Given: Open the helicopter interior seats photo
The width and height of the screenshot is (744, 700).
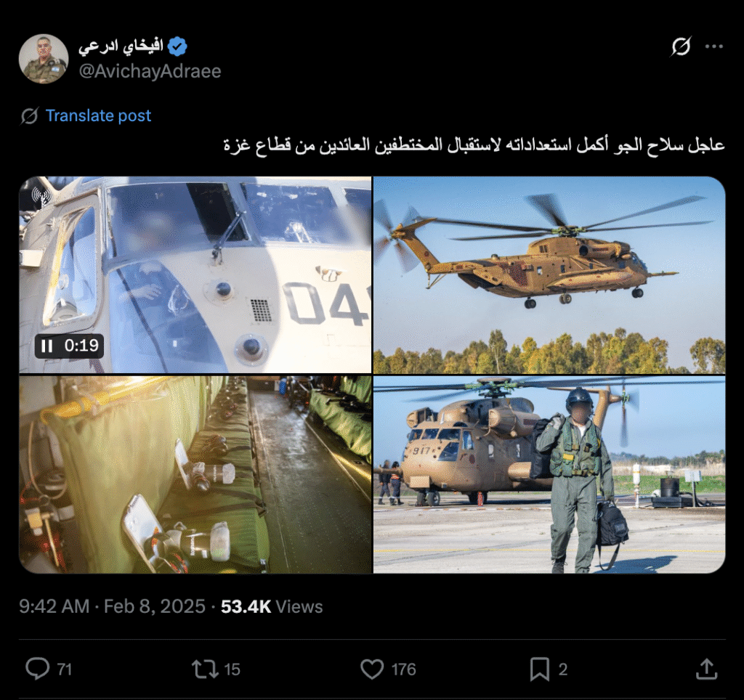Looking at the screenshot, I should click(195, 475).
